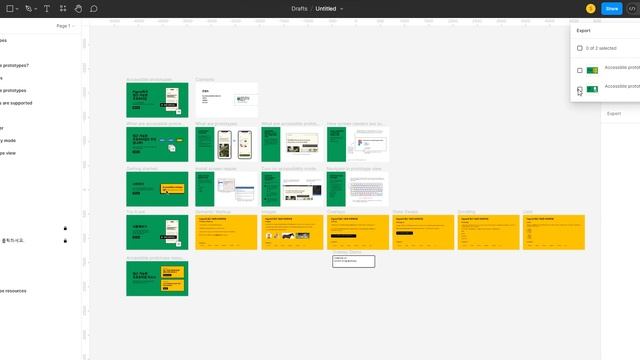Select the Contents white frame on canvas
Screen dimensions: 640x360
(227, 100)
